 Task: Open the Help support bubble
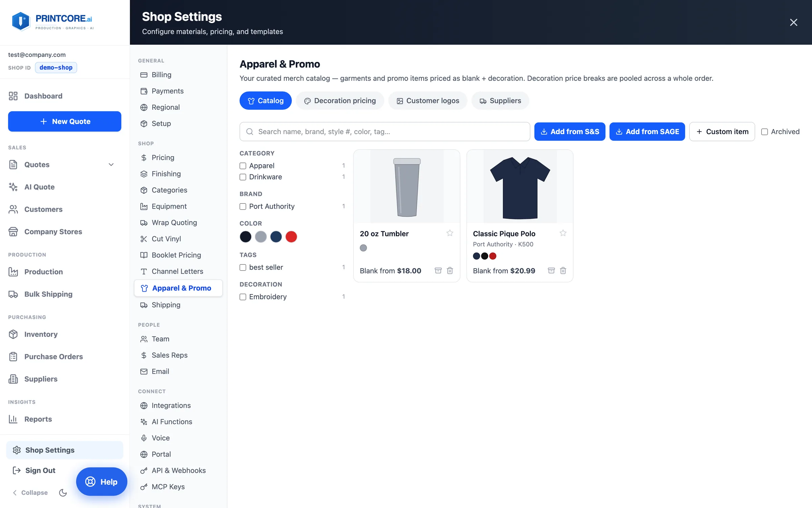click(x=101, y=482)
